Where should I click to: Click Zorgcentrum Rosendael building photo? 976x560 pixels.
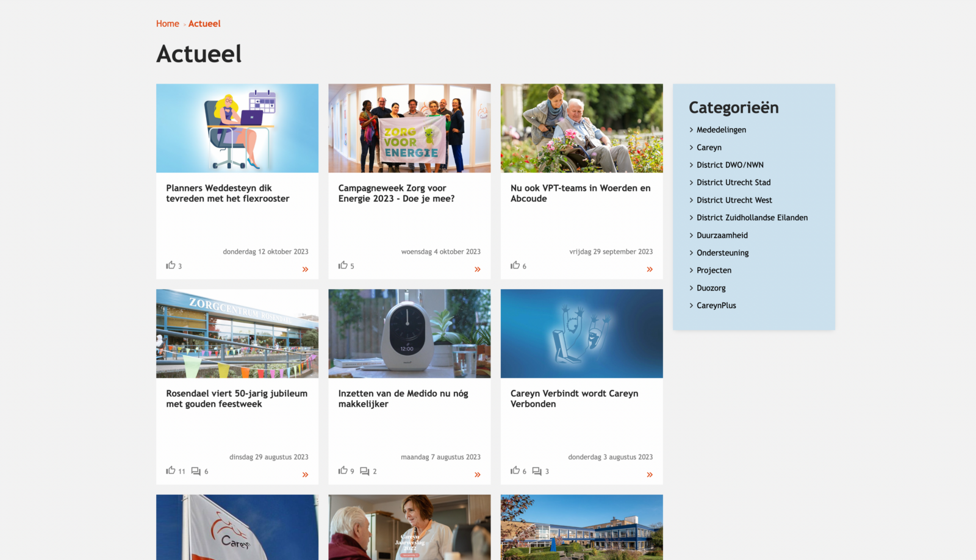click(x=237, y=334)
